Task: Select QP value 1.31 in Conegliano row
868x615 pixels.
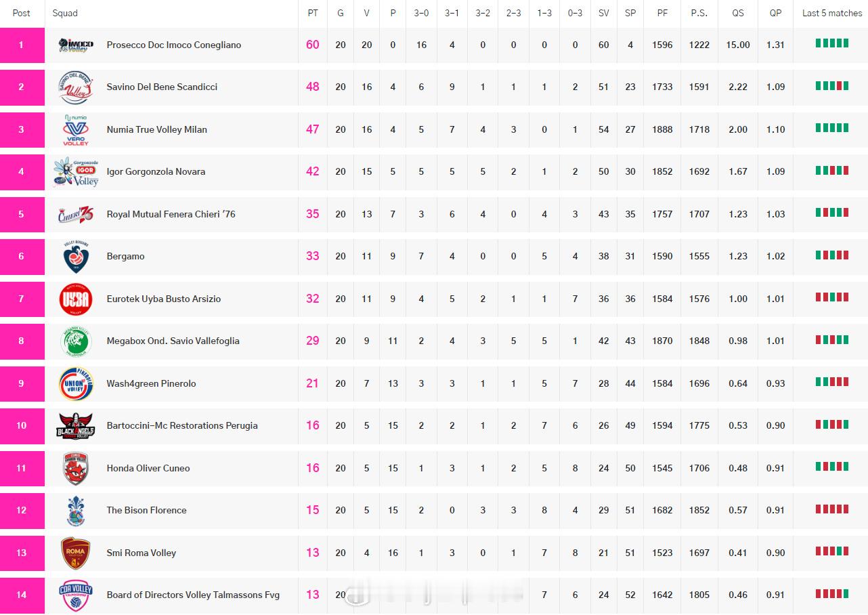Action: click(775, 45)
